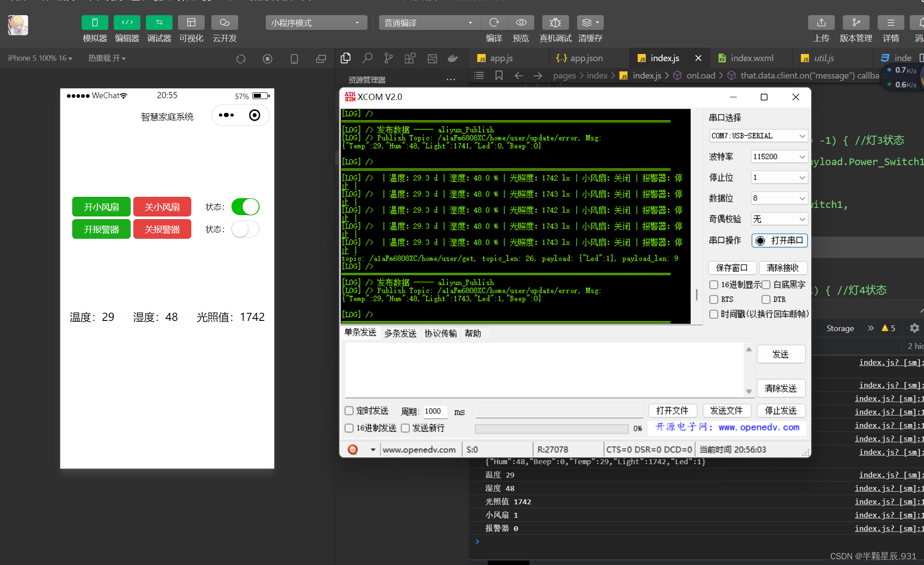924x565 pixels.
Task: Open the COM7 USB-SERIAL port dropdown
Action: pyautogui.click(x=758, y=136)
